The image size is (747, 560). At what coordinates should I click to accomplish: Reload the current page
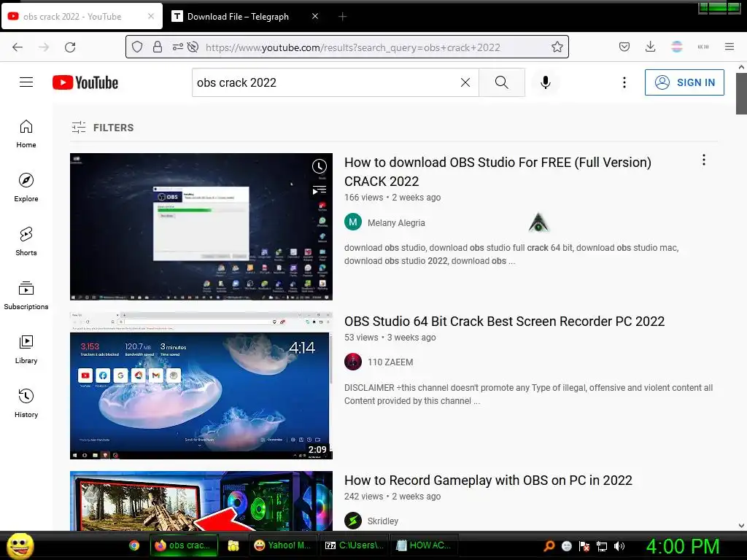[70, 47]
